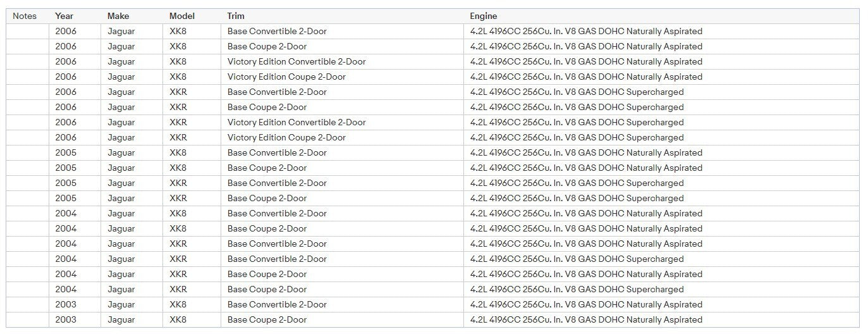Viewport: 868px width, 334px height.
Task: Select the Jaguar make cell in the last row
Action: coord(121,319)
